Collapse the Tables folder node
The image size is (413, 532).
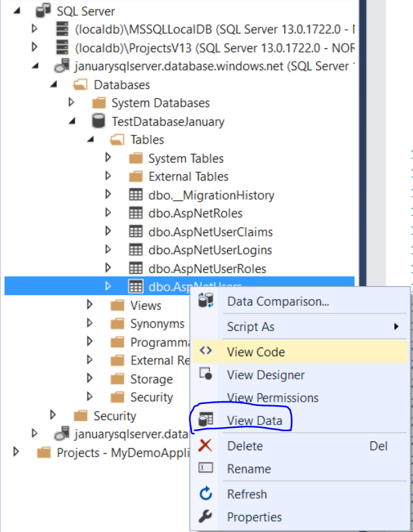[x=90, y=139]
